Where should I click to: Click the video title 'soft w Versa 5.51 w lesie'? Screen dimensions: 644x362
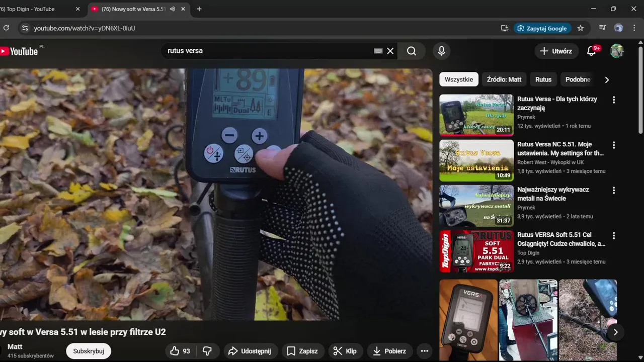[x=83, y=332]
